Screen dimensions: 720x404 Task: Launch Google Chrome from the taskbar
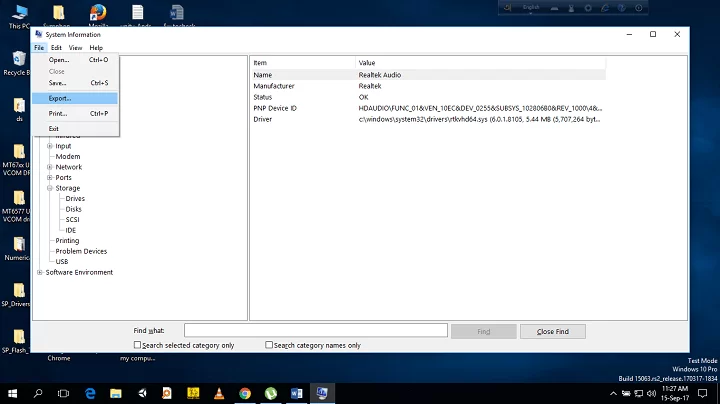pyautogui.click(x=245, y=393)
